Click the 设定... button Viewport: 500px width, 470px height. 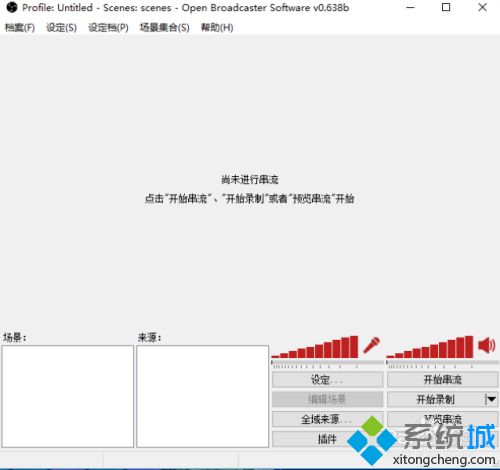(x=327, y=380)
